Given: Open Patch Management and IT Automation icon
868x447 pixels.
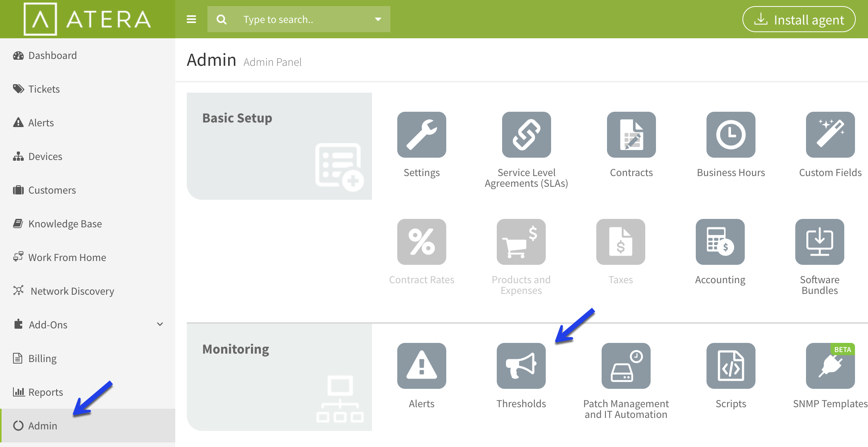Looking at the screenshot, I should (x=626, y=366).
